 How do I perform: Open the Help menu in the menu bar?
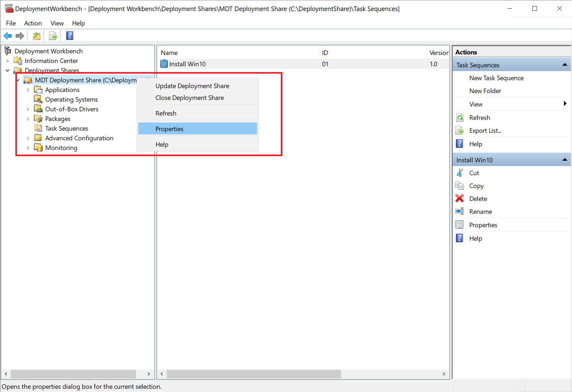tap(78, 23)
